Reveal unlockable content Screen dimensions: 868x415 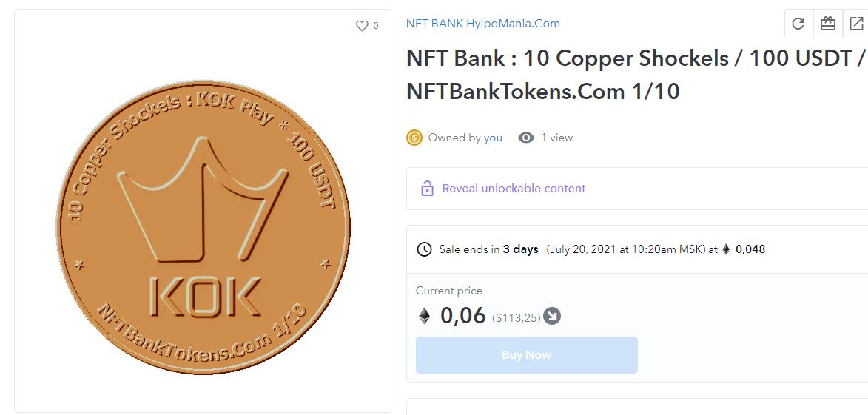514,189
